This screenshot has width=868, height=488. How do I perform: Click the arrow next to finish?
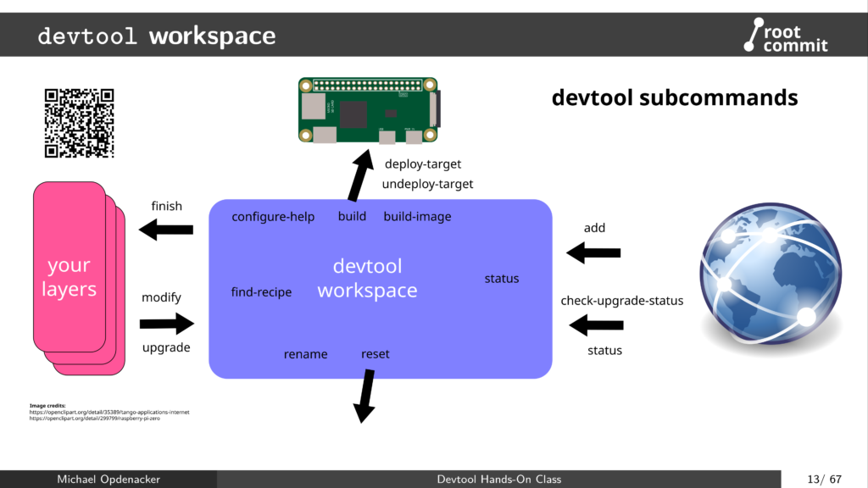[x=165, y=230]
